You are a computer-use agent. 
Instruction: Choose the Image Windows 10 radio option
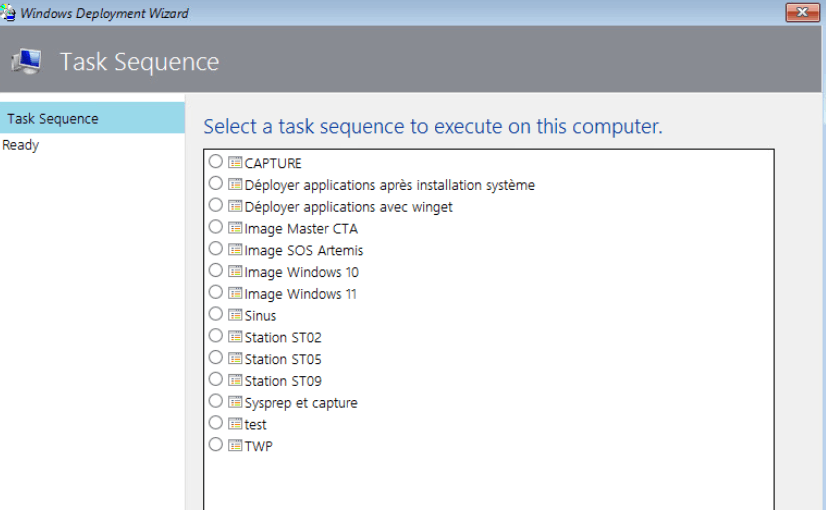[216, 271]
